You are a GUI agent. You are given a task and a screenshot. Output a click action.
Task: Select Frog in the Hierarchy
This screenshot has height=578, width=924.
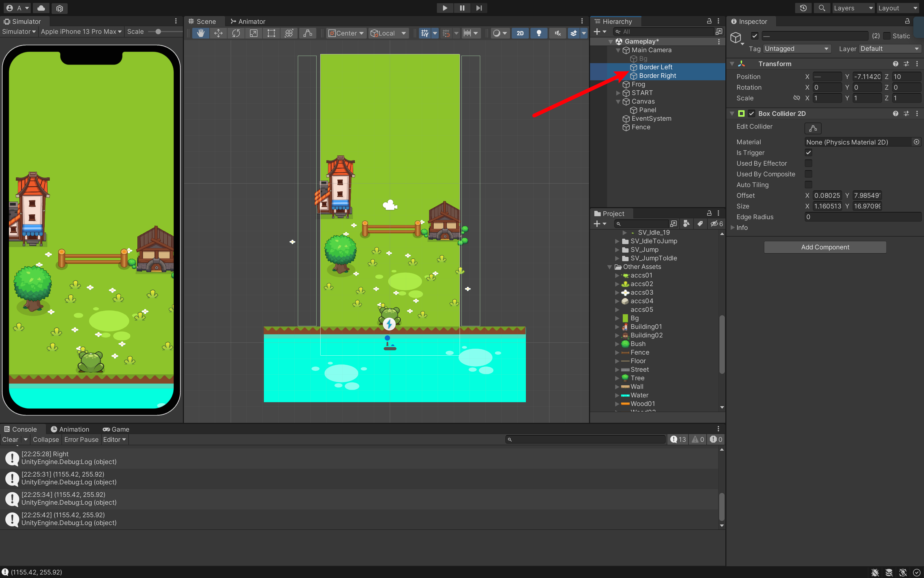point(638,84)
